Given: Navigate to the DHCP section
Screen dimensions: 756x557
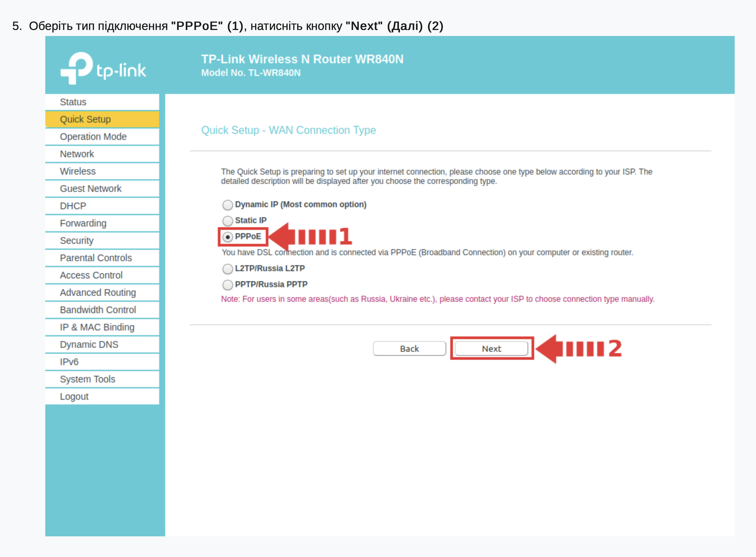Looking at the screenshot, I should [73, 206].
